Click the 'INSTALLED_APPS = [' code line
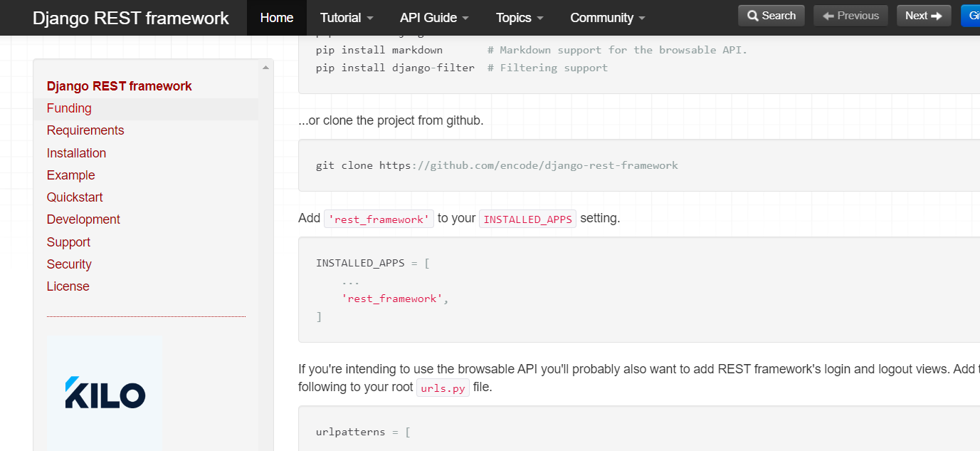Screen dimensions: 980x451 (x=373, y=263)
